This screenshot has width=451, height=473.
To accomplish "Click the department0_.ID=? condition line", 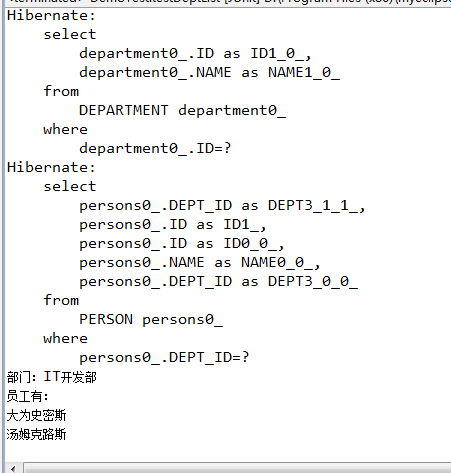I will [x=155, y=149].
